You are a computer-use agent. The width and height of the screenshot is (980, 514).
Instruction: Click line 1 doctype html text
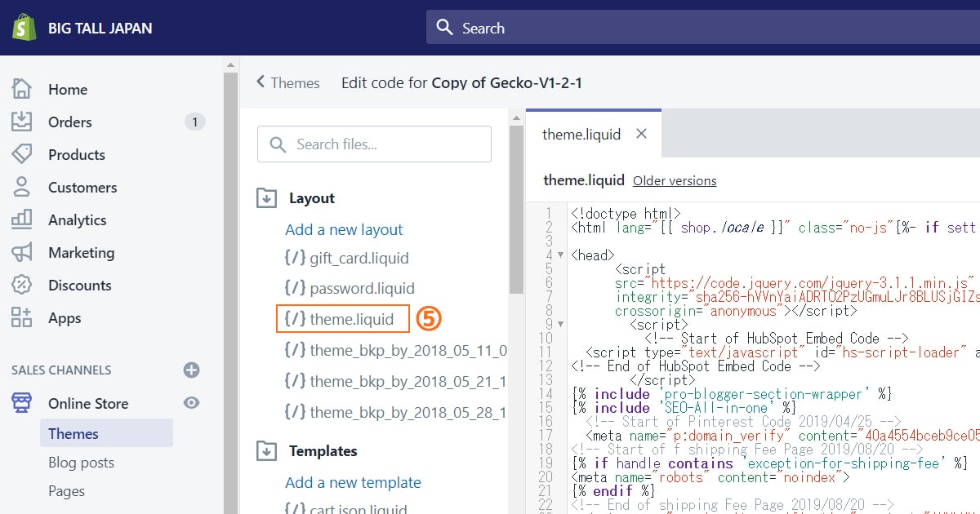(626, 214)
